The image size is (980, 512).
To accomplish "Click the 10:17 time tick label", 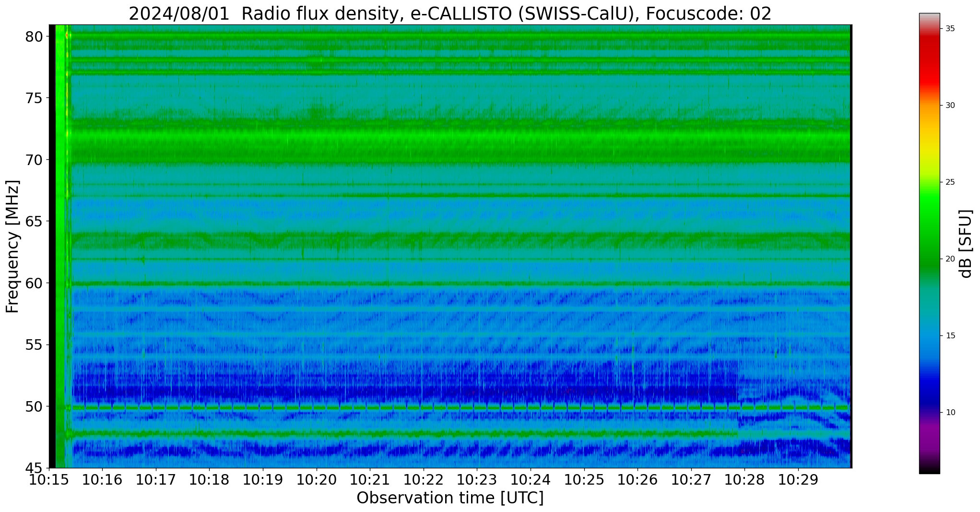I will pos(155,480).
